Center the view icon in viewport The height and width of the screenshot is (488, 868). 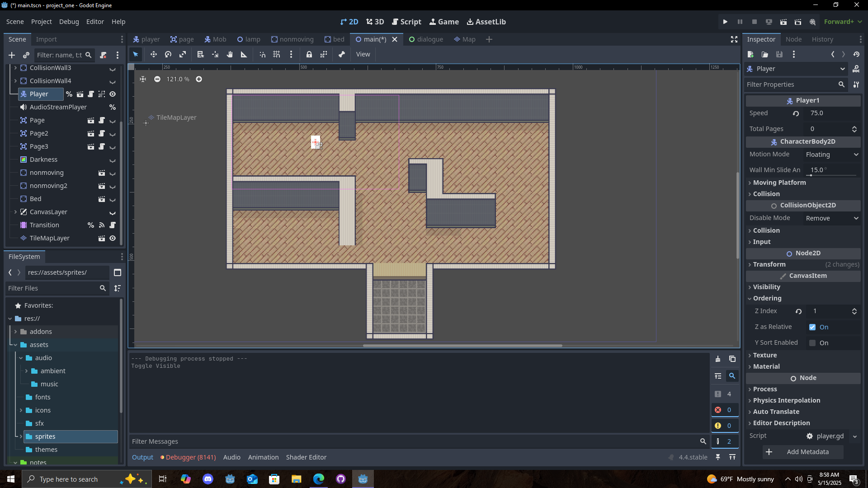pyautogui.click(x=143, y=79)
